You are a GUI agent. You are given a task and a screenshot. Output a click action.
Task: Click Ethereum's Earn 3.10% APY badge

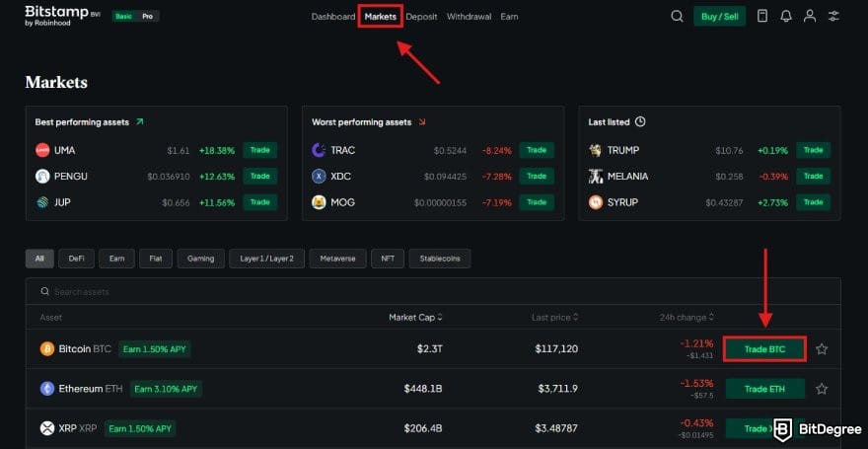166,389
